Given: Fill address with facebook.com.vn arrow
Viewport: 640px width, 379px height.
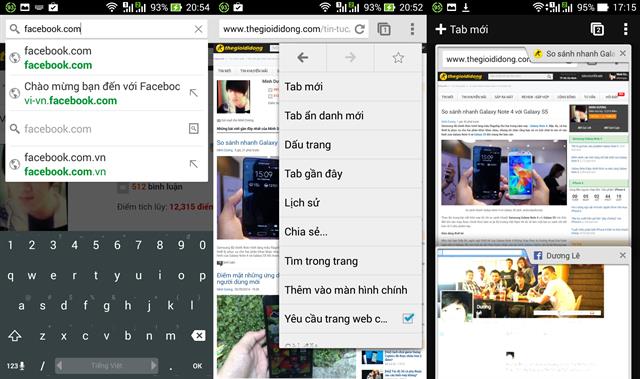Looking at the screenshot, I should [194, 164].
